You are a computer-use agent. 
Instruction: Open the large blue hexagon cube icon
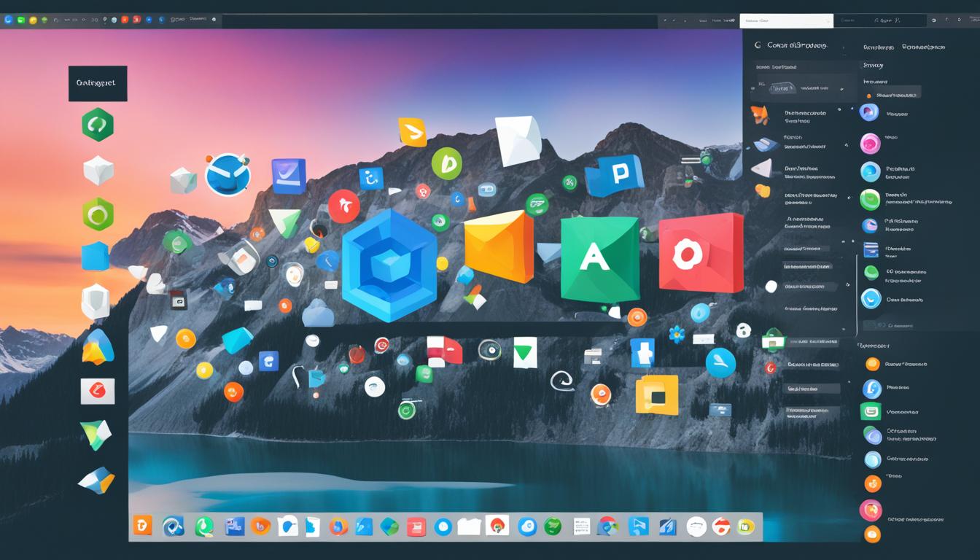389,265
